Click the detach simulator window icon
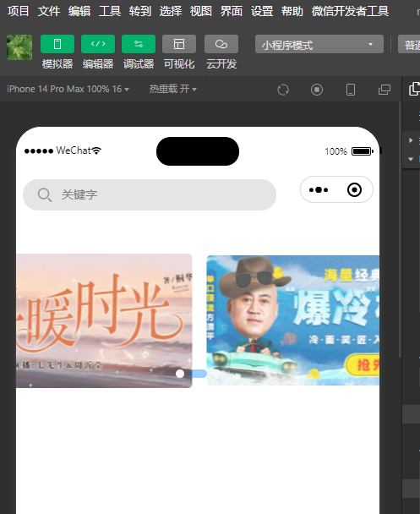Screen dimensions: 420x514 coord(385,90)
